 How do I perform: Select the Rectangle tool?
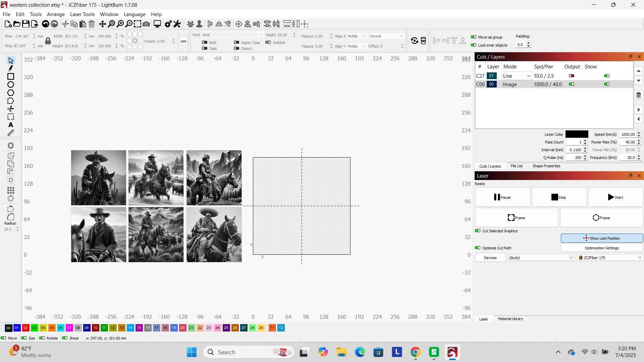(x=11, y=76)
